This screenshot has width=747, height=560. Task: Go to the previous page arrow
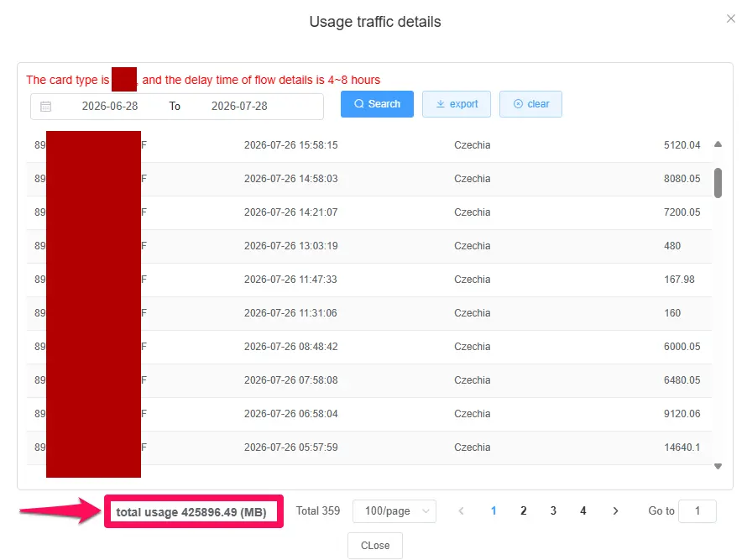click(461, 511)
